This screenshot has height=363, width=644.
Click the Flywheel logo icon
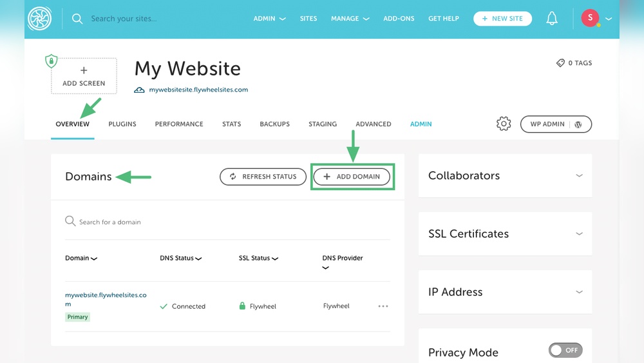40,19
